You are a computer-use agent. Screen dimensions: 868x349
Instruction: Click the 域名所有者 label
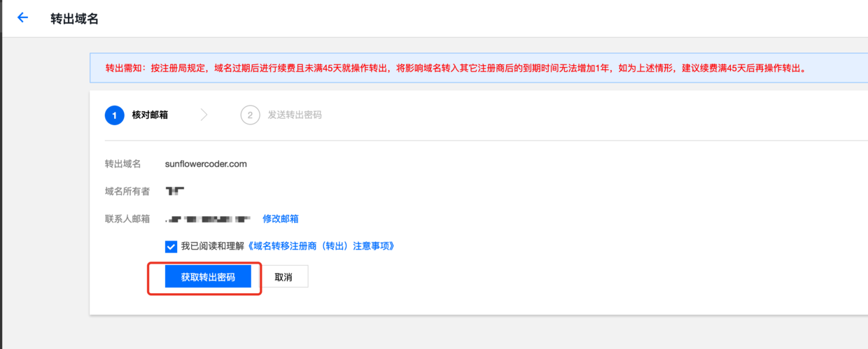[x=127, y=191]
